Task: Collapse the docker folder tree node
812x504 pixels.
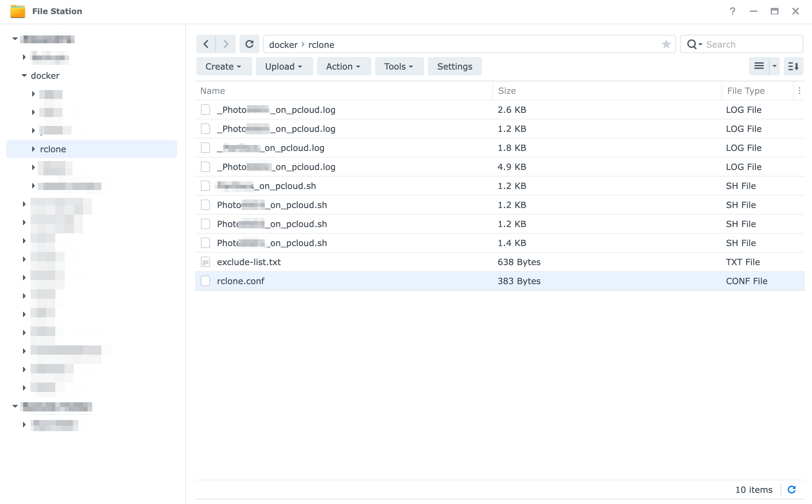Action: coord(24,76)
